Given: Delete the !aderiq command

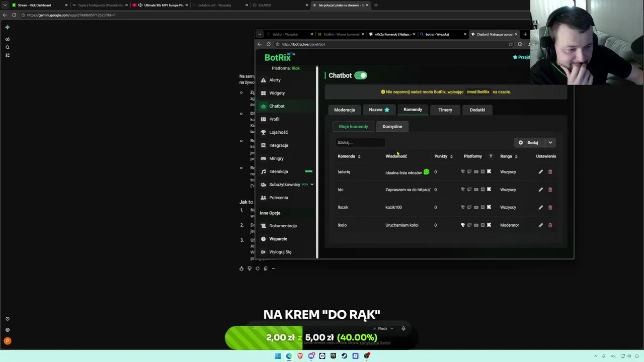Looking at the screenshot, I should [550, 172].
